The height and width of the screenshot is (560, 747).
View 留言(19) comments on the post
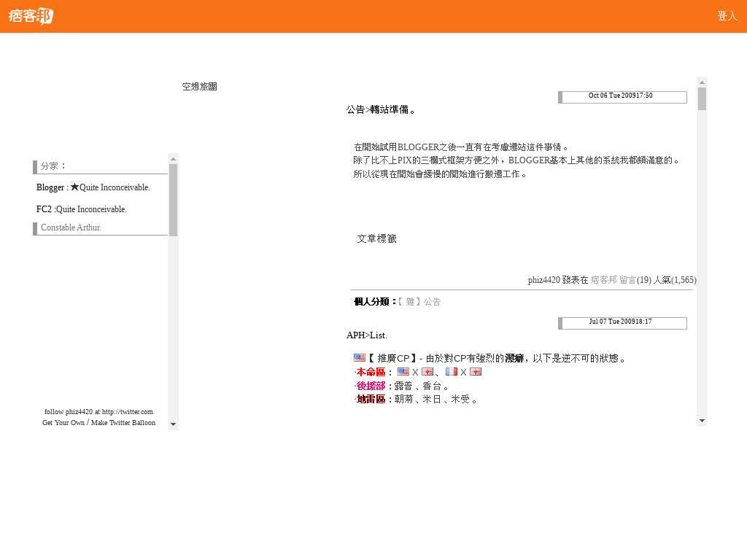pos(635,280)
